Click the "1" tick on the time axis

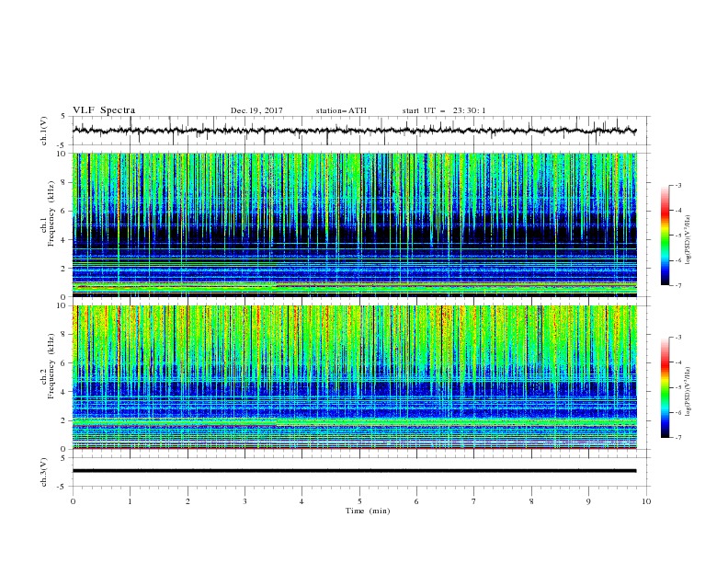pos(131,501)
